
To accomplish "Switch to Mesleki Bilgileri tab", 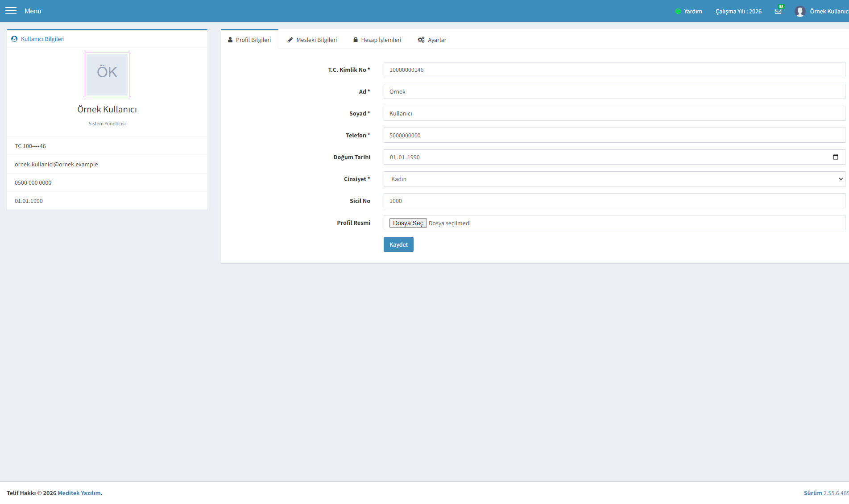I will [312, 40].
